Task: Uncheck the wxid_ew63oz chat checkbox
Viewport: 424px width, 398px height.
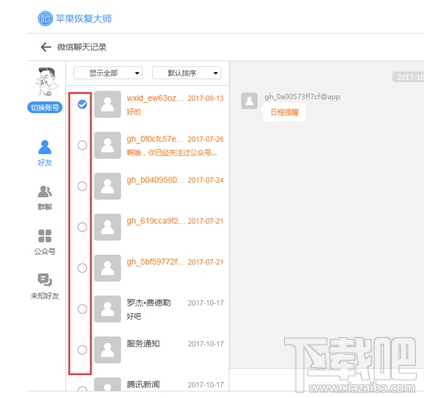Action: 82,105
